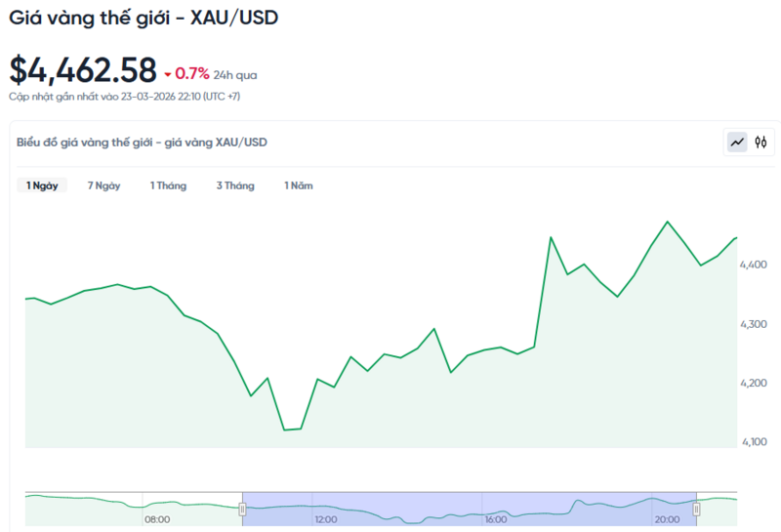Select the 7 Ngày time range
Viewport: 781px width, 532px height.
point(103,185)
